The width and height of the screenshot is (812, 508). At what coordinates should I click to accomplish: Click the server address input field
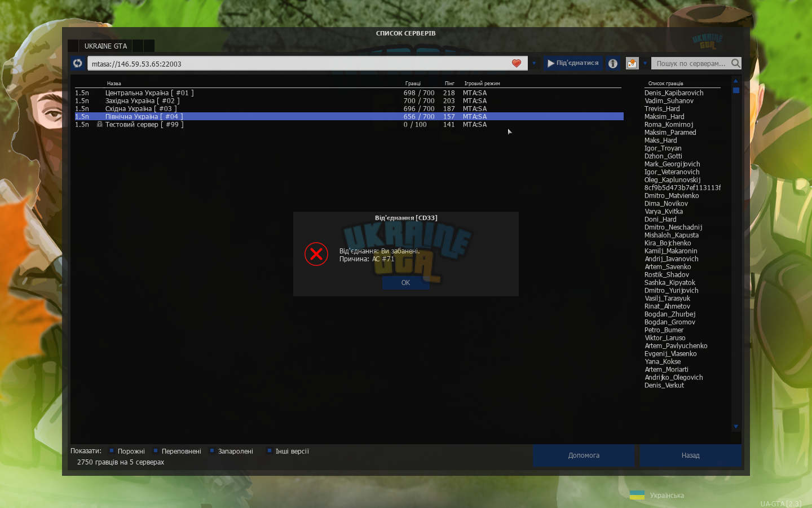[307, 63]
